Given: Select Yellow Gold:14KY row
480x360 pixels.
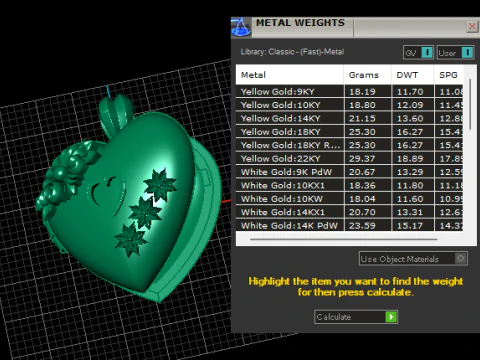Looking at the screenshot, I should 349,118.
